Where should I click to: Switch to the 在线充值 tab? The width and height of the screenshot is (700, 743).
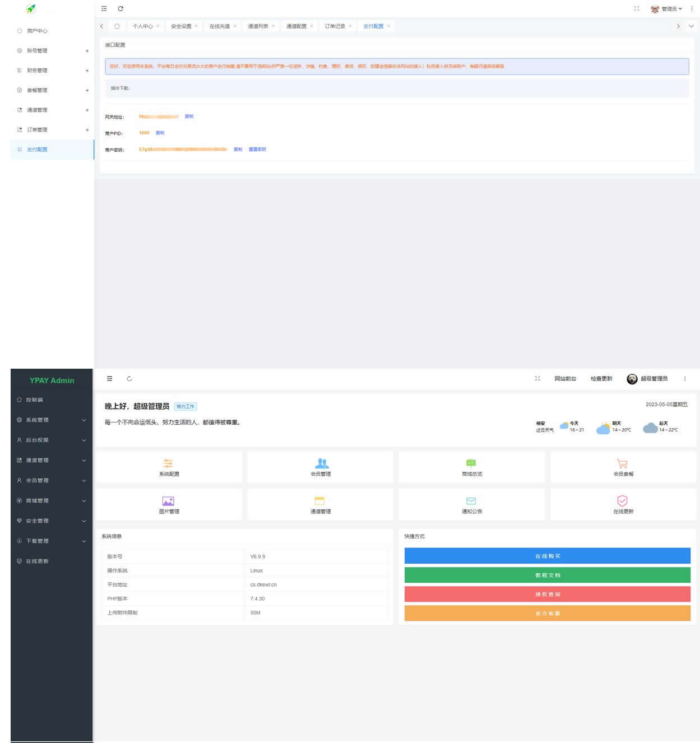(219, 26)
